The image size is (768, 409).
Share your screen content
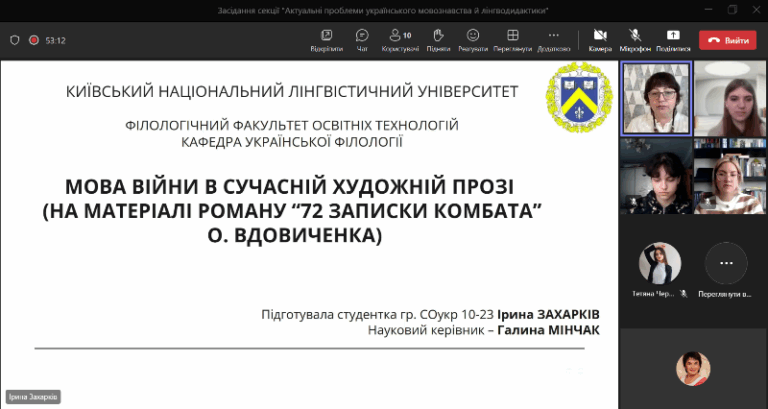673,40
